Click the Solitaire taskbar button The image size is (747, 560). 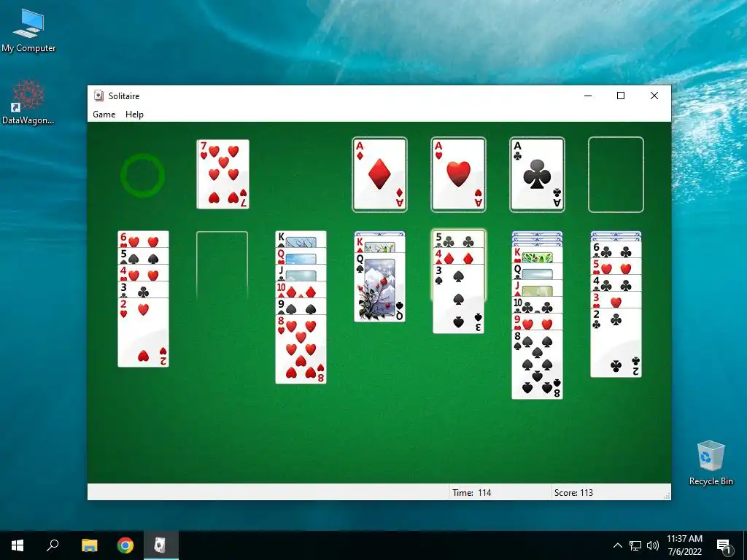point(160,545)
